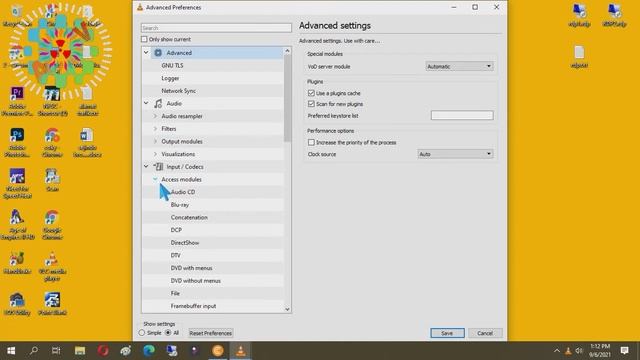The height and width of the screenshot is (360, 640).
Task: Open the Word document on desktop
Action: (x=87, y=142)
